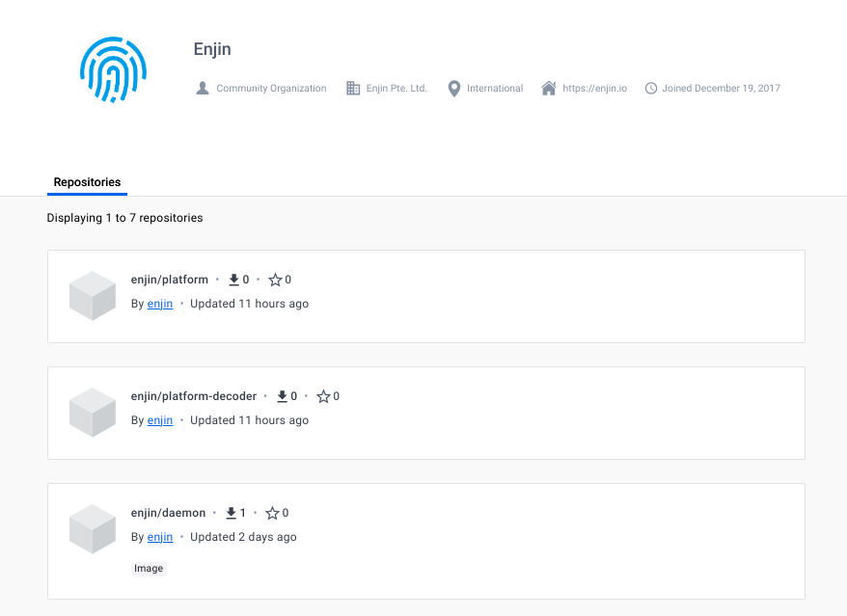Open the enjin author link on enjin/platform-decoder
The image size is (847, 616).
coord(160,420)
